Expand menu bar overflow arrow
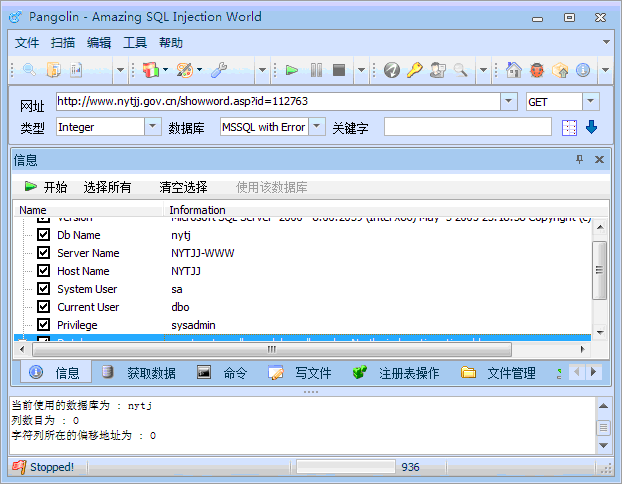Viewport: 622px width, 484px height. (606, 42)
